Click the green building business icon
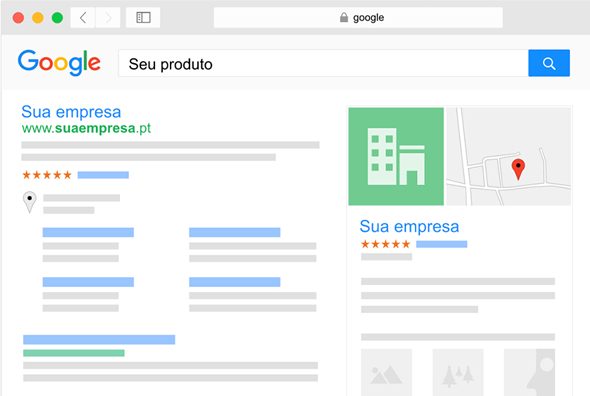590x396 pixels. (x=396, y=156)
